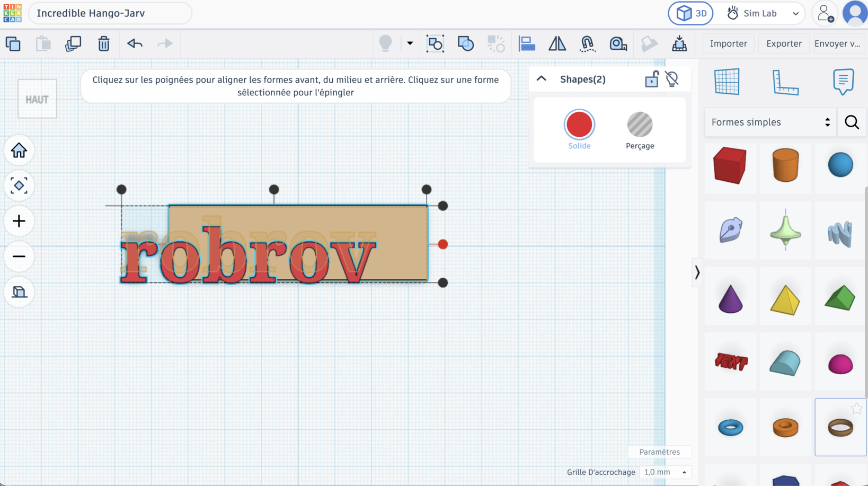Undo the last action
The image size is (868, 486).
(x=135, y=43)
